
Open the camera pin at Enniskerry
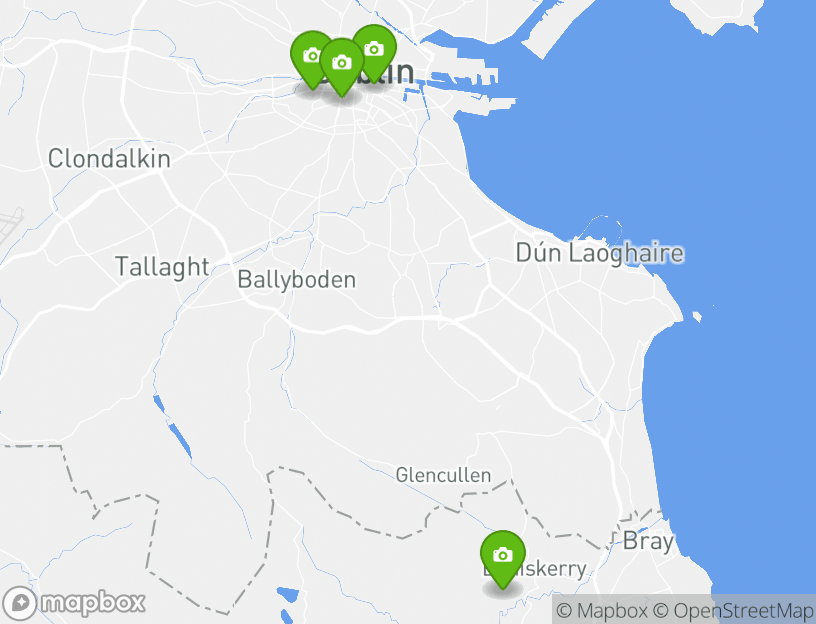tap(502, 559)
